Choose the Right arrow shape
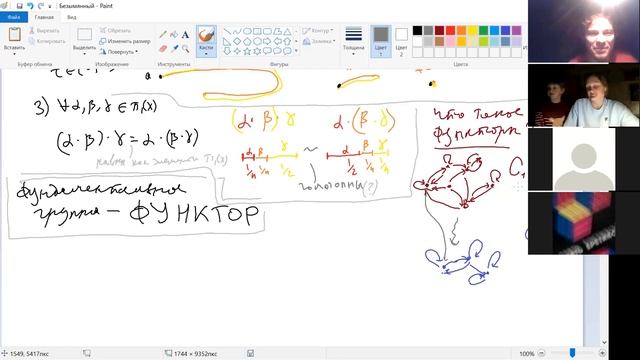The width and height of the screenshot is (640, 360). (x=267, y=41)
